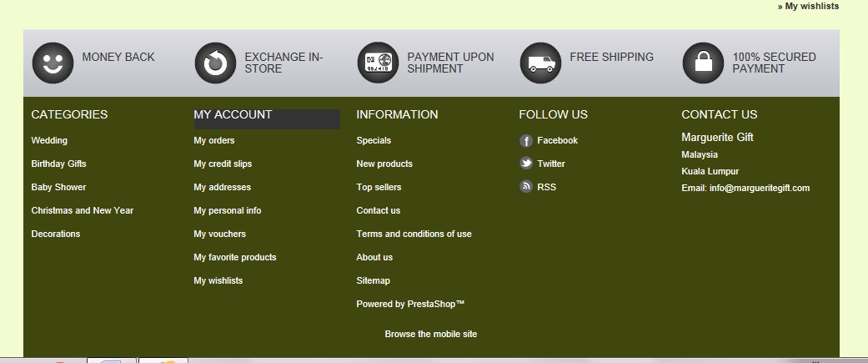
Task: Click the info@margueritegift.com email address
Action: point(760,188)
